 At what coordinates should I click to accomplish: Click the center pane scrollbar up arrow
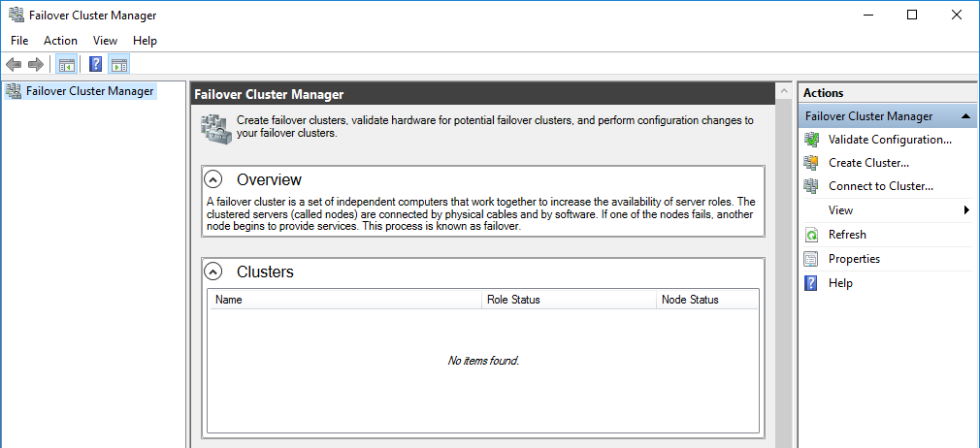(x=783, y=93)
